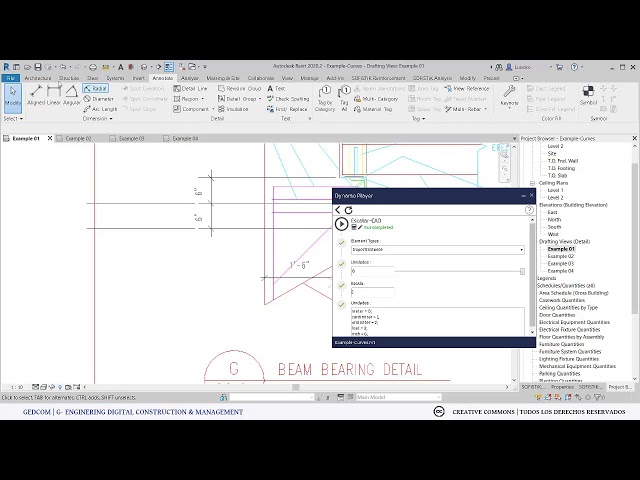Switch to the Collaborate ribbon tab
640x480 pixels.
261,78
